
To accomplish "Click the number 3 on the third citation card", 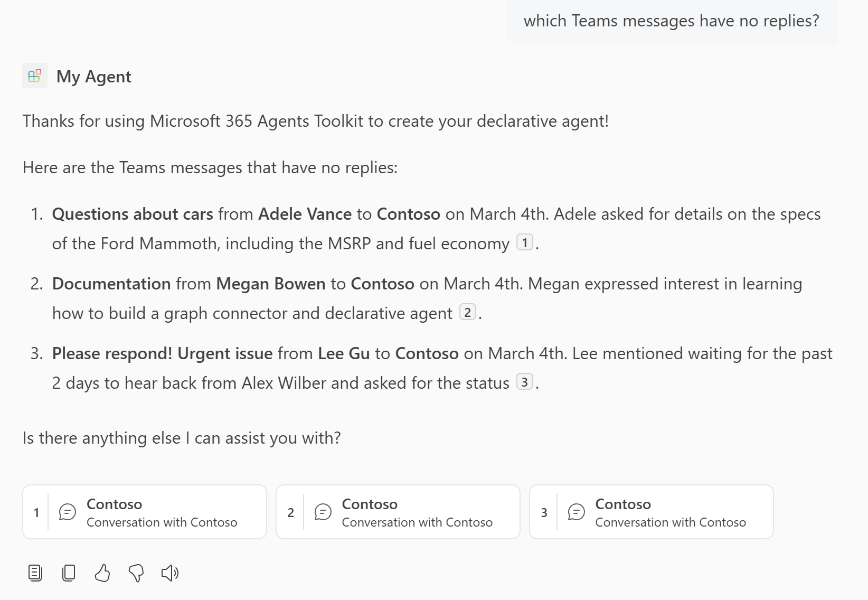I will coord(544,512).
